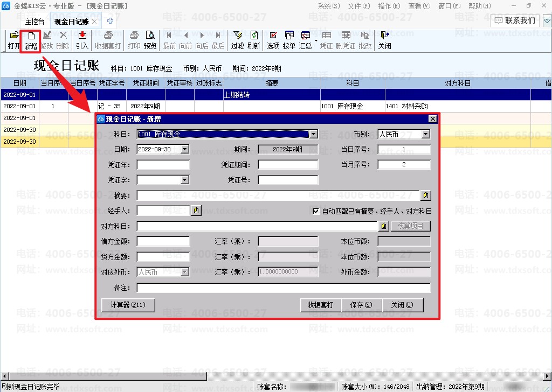The width and height of the screenshot is (552, 392).
Task: Expand the 凭证字 dropdown
Action: [x=185, y=180]
